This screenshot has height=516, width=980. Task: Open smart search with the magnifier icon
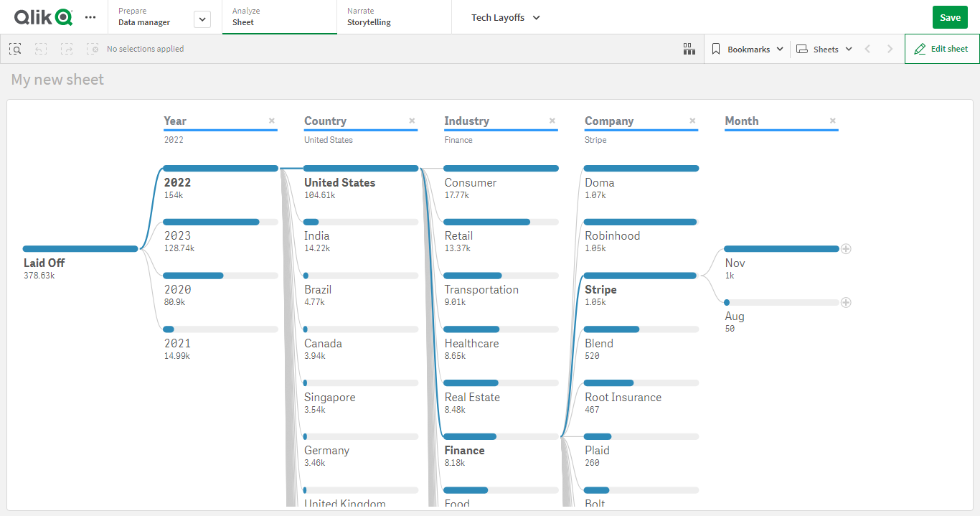click(x=15, y=49)
